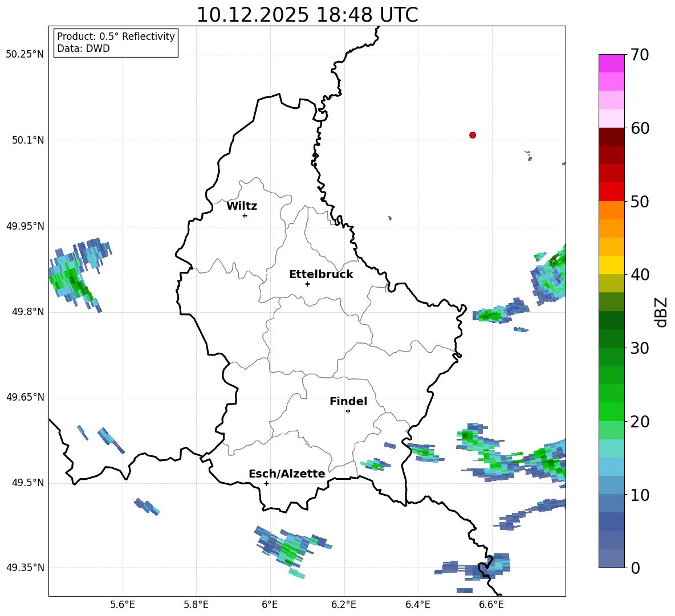Click the Ettelbruck city label

click(321, 275)
